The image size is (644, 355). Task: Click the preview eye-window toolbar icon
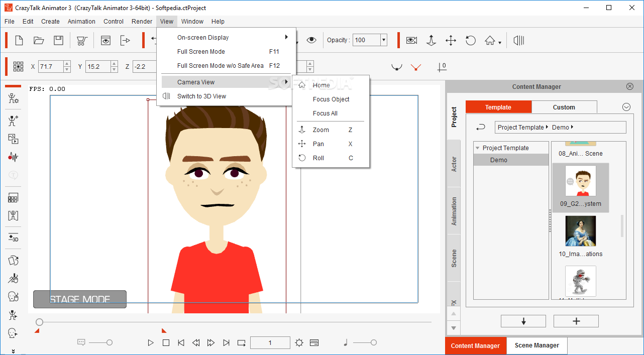tap(105, 40)
